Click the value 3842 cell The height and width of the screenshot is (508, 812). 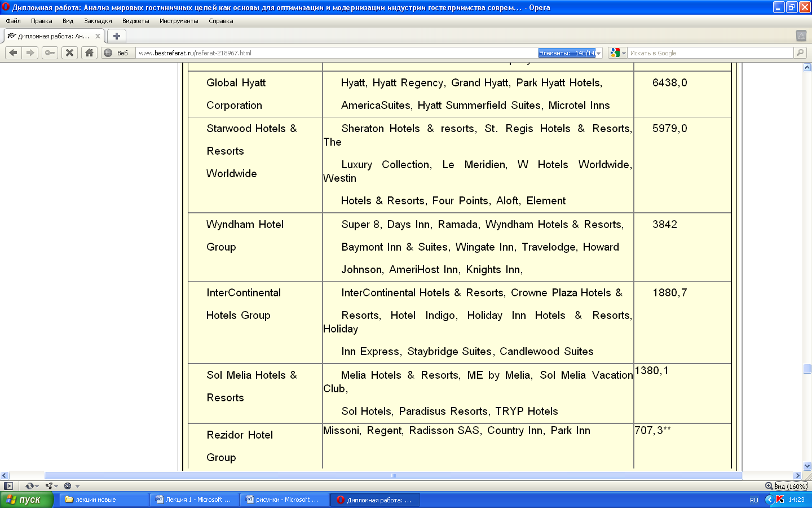coord(682,247)
